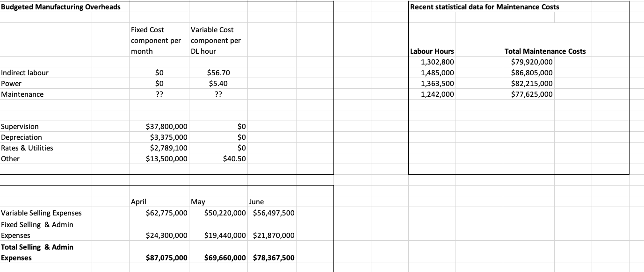Select the Fixed Selling & Admin Expenses label

click(37, 230)
